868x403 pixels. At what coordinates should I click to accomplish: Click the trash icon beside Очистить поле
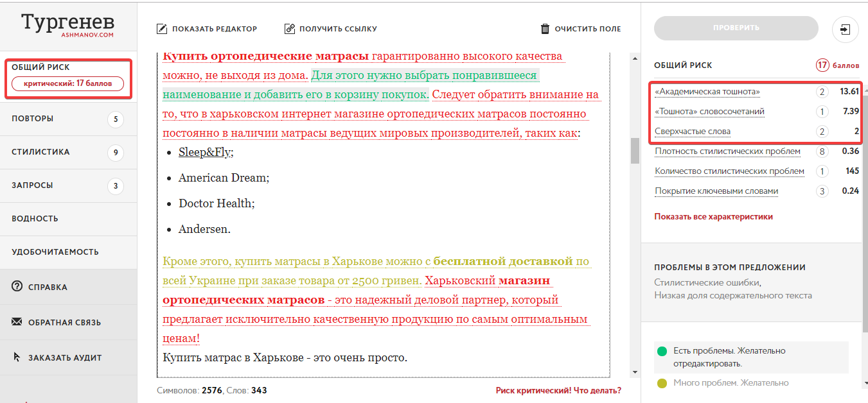(545, 28)
